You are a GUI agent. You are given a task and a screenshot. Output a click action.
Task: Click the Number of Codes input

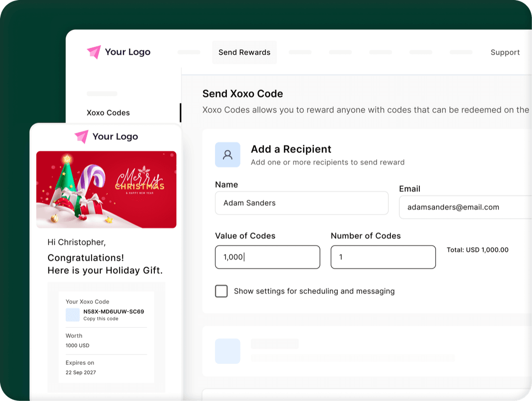(383, 257)
